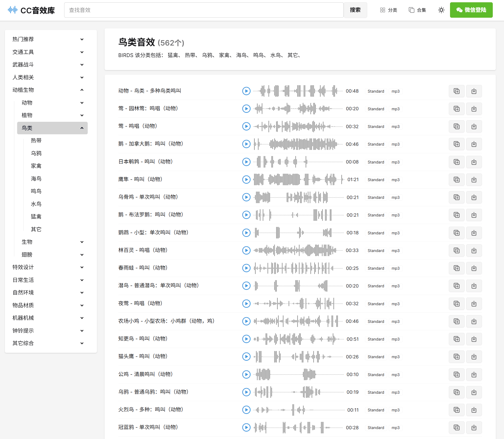504x439 pixels.
Task: Play the 鹰隼 - 鸣叫 sound effect
Action: coord(246,180)
